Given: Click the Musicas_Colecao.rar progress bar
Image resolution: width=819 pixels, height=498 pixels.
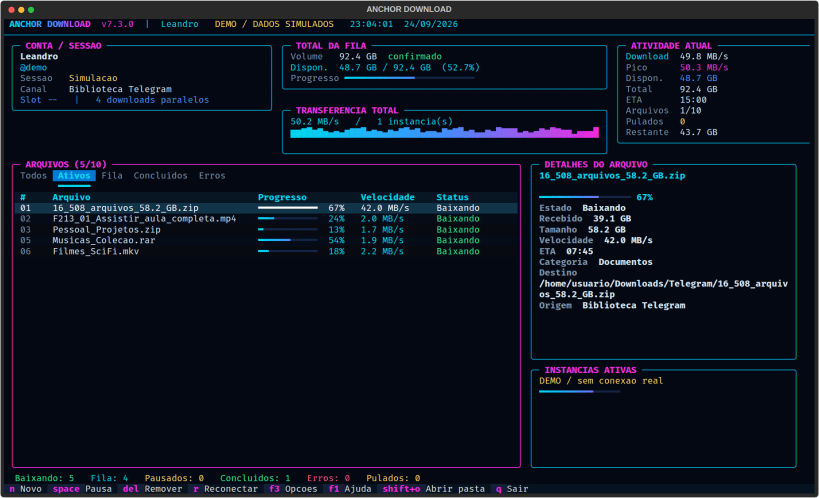Looking at the screenshot, I should pyautogui.click(x=288, y=240).
